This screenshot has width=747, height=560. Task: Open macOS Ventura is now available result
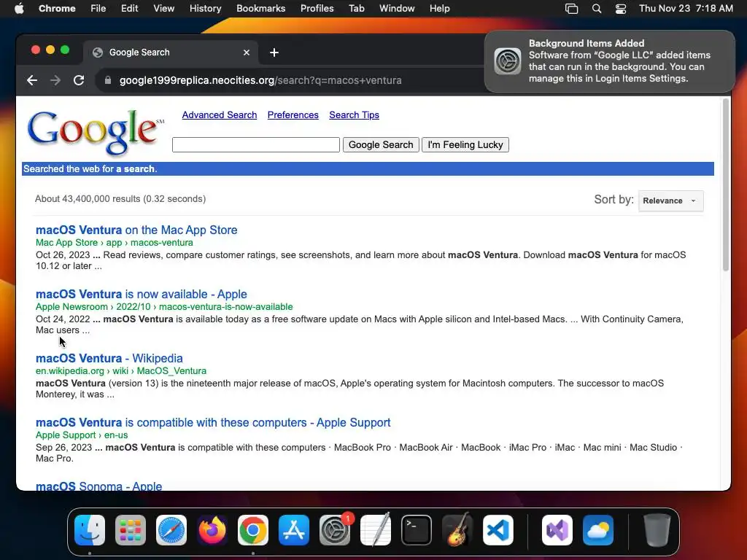(x=141, y=295)
